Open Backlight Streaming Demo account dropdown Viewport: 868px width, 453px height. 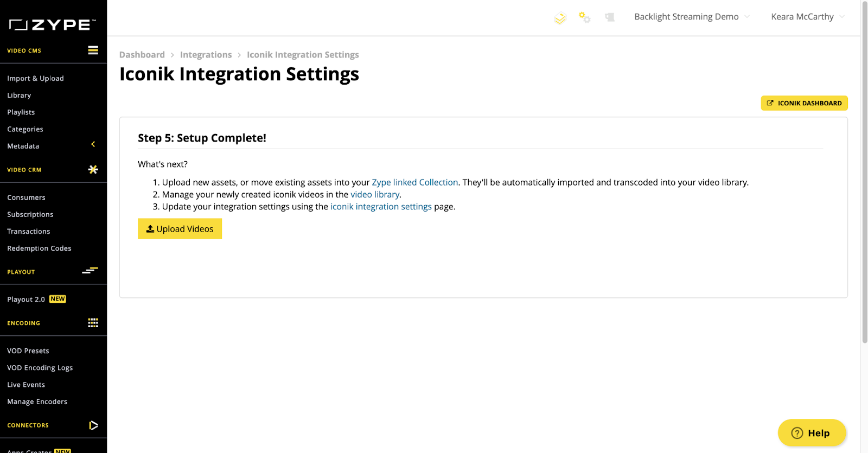pyautogui.click(x=692, y=17)
